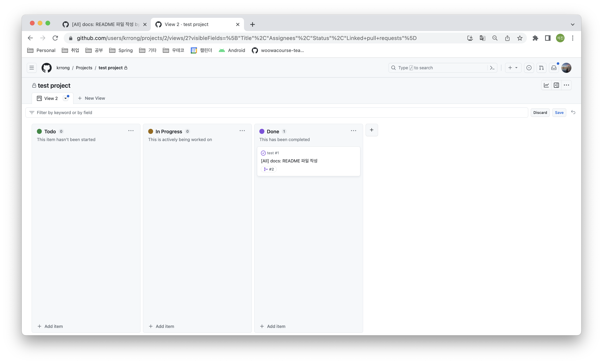Click the GitHub Octocat logo in header
The height and width of the screenshot is (364, 603).
click(x=46, y=68)
